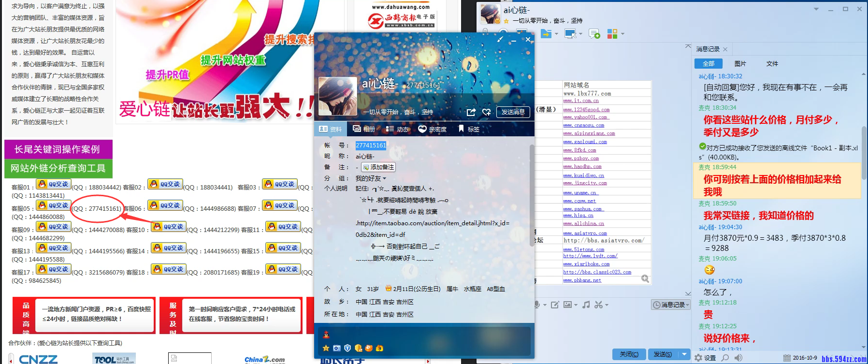The image size is (868, 364).
Task: Expand the 我的好友 group dropdown
Action: tap(384, 179)
